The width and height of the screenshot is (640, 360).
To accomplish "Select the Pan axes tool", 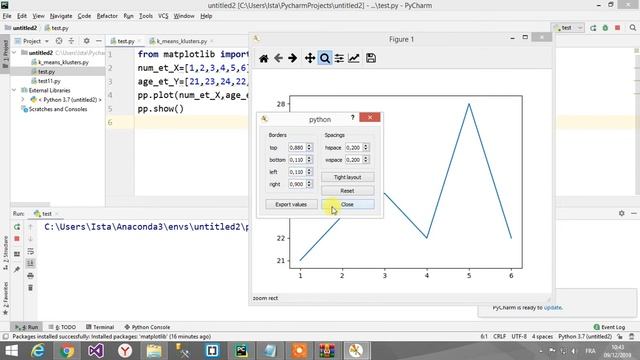I will (x=310, y=58).
